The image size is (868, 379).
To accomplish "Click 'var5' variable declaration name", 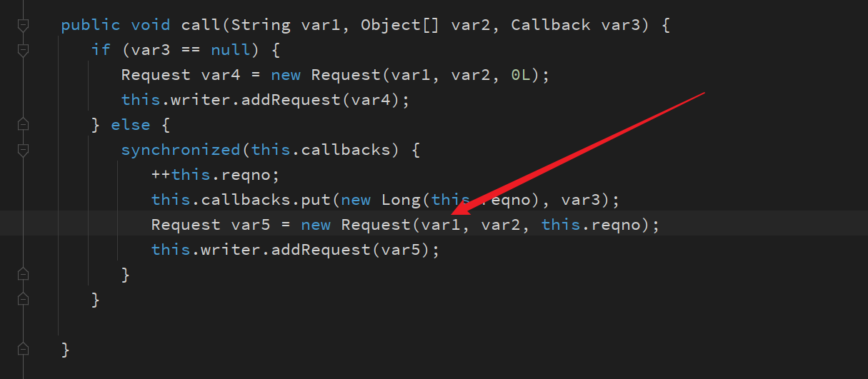I will 251,225.
